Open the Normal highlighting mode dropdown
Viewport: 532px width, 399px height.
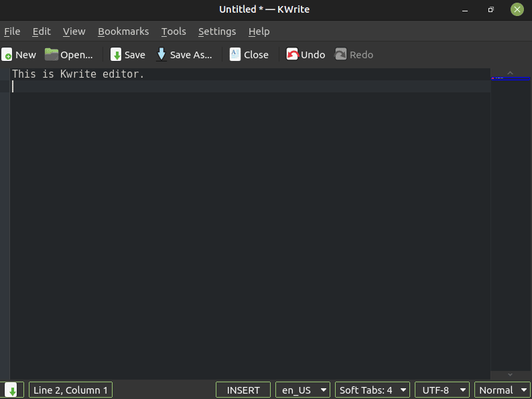coord(503,390)
